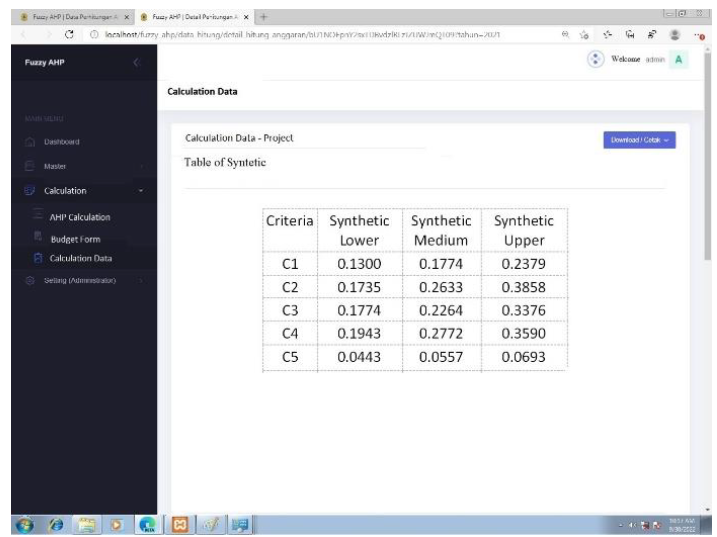Open the media player taskbar icon
This screenshot has width=717, height=537.
coord(116,525)
